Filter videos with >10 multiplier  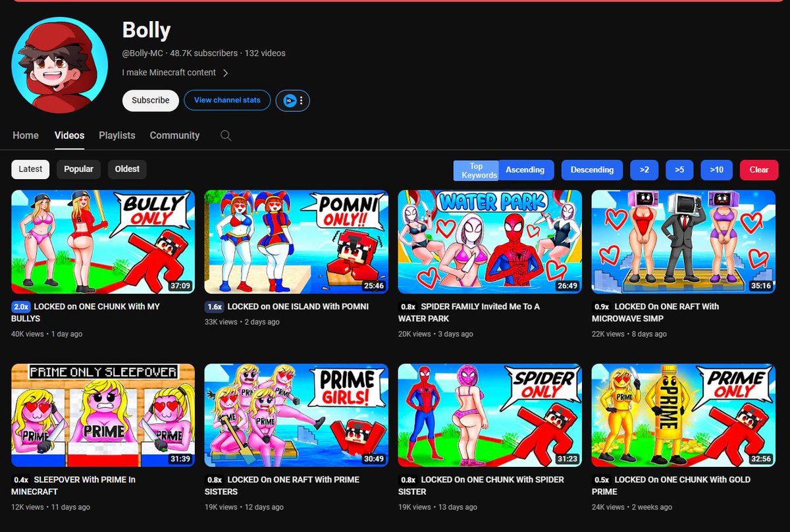tap(716, 170)
